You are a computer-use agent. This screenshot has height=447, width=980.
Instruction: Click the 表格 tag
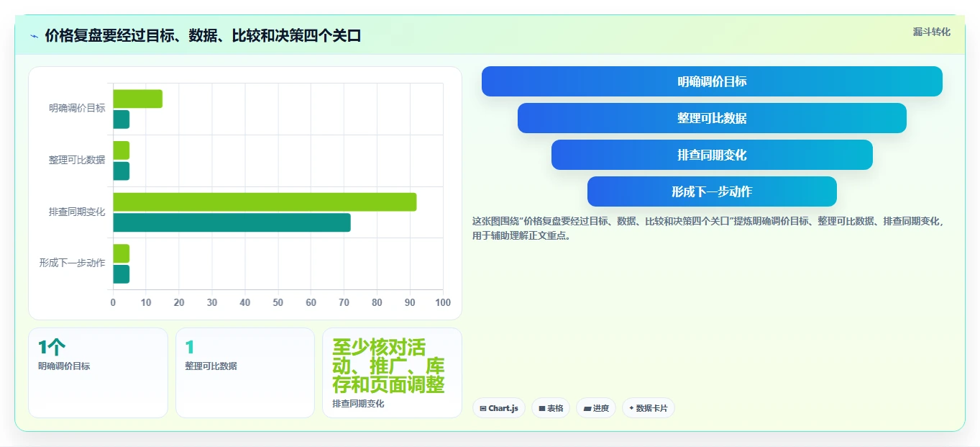point(551,408)
